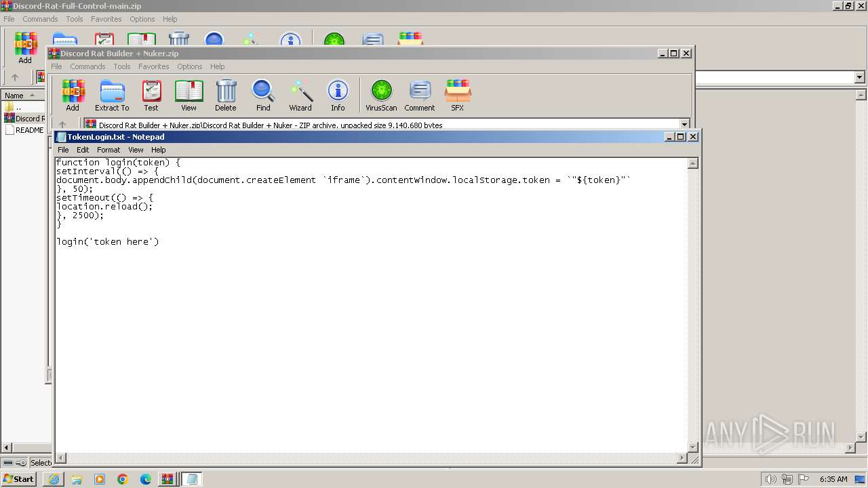Click the taskbar clock showing 6:35 AM
868x488 pixels.
coord(833,479)
